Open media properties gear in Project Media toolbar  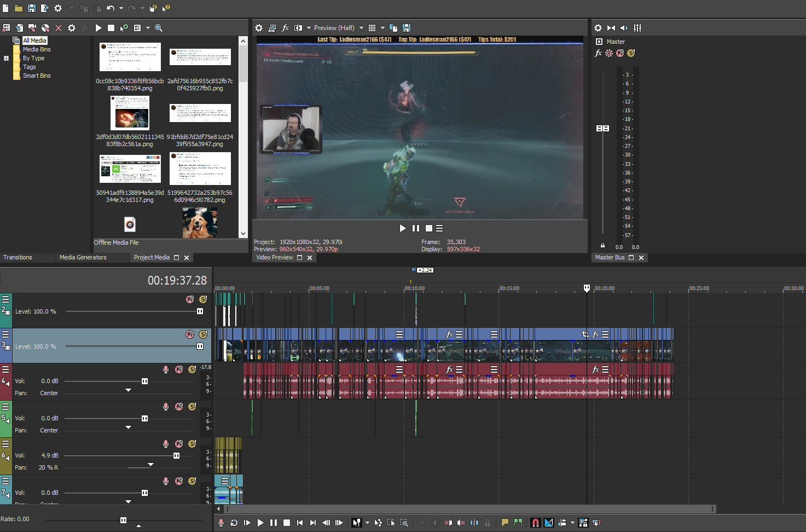[x=72, y=28]
